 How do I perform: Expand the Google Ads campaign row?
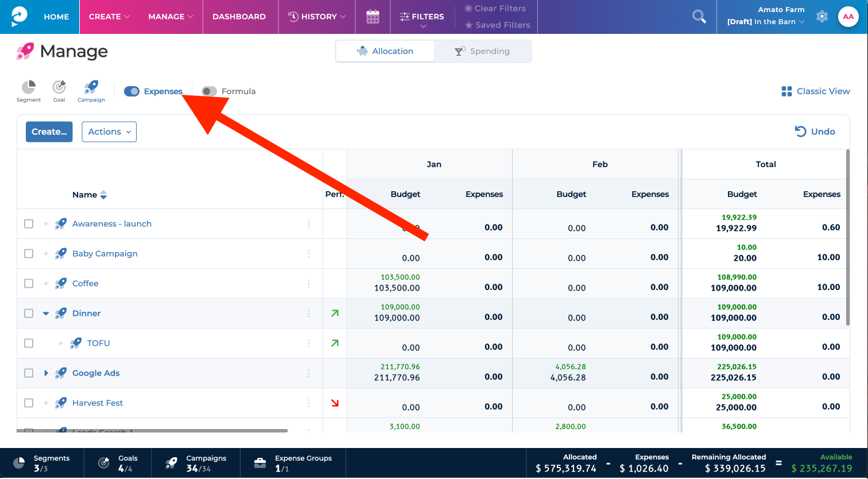pyautogui.click(x=46, y=373)
